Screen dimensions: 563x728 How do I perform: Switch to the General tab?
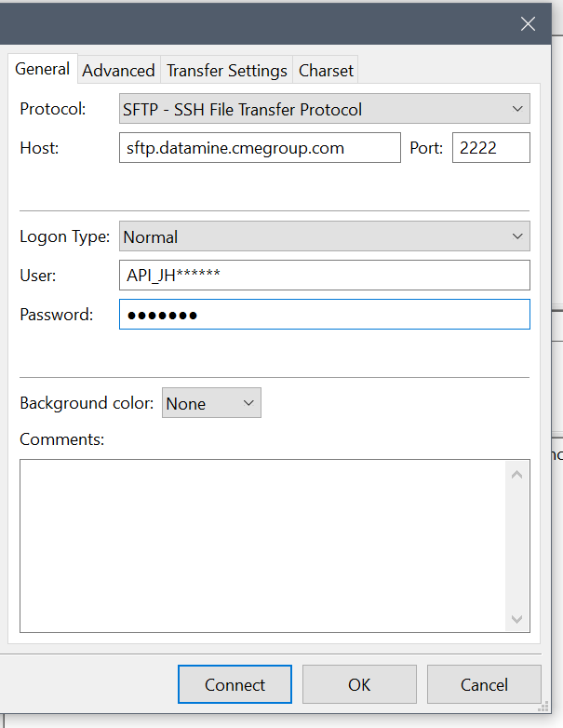coord(42,69)
